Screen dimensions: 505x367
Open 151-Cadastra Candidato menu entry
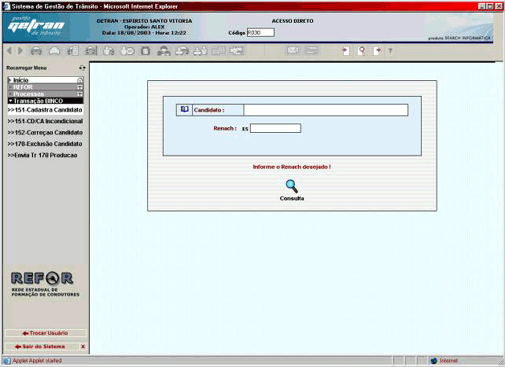[x=45, y=110]
